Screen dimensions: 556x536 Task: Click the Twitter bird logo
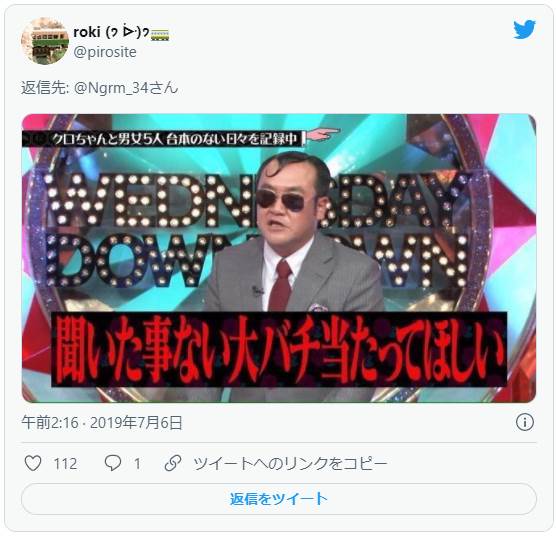click(524, 29)
